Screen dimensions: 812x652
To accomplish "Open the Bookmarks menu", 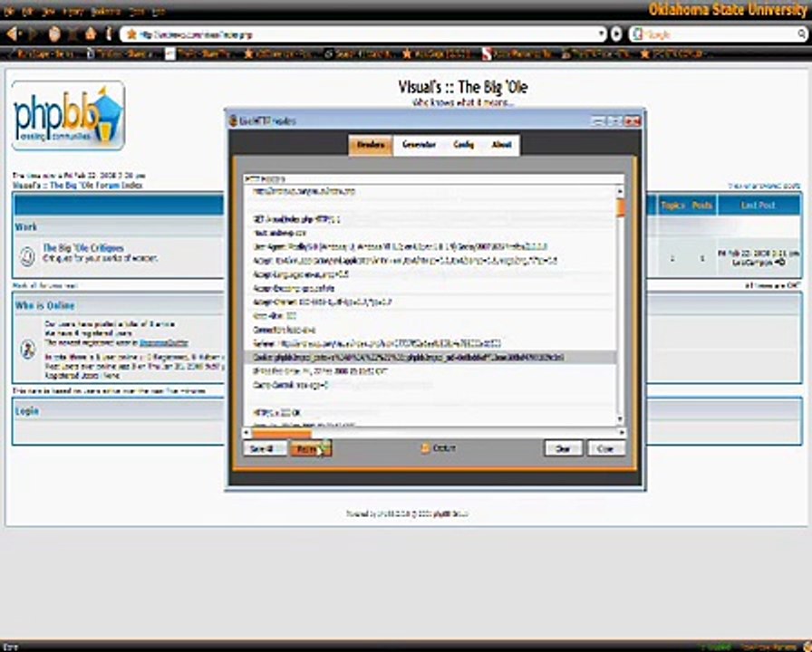I will pos(106,11).
